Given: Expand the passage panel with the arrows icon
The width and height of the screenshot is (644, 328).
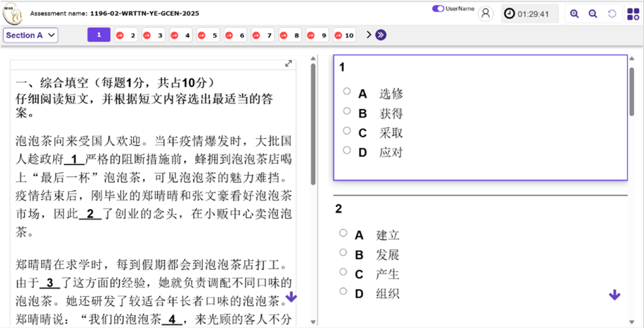Looking at the screenshot, I should (x=289, y=63).
